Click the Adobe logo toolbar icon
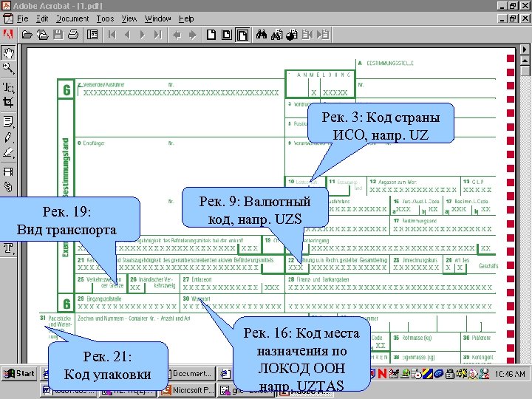This screenshot has height=399, width=532. [8, 35]
